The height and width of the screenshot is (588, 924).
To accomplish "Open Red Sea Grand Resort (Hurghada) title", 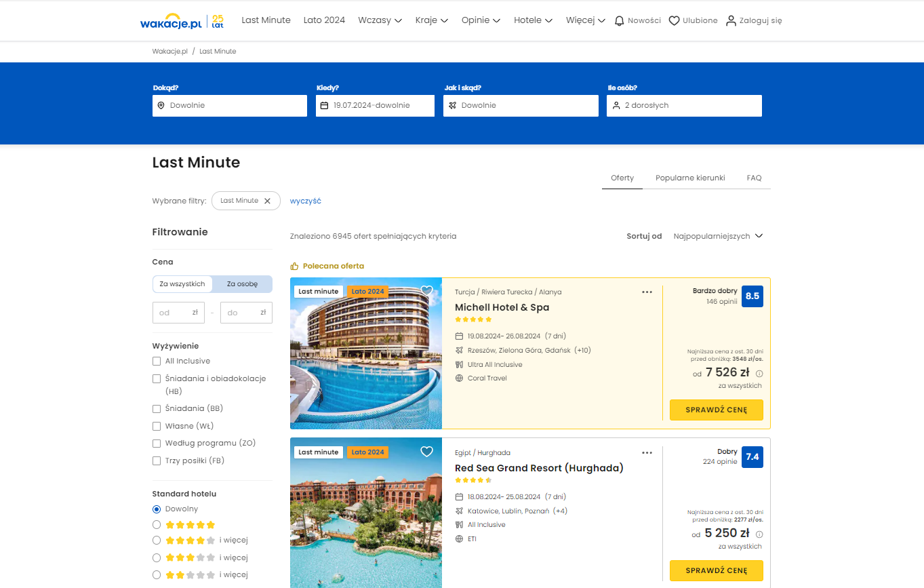I will (x=539, y=468).
